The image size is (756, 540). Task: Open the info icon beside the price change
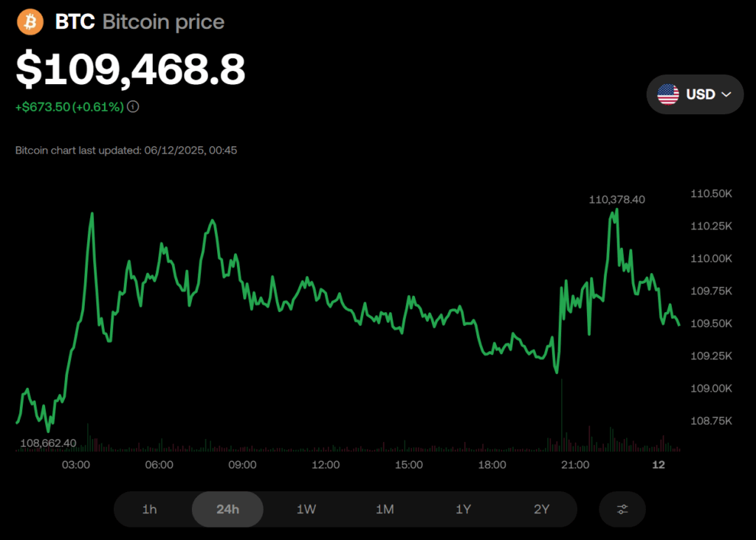tap(133, 106)
